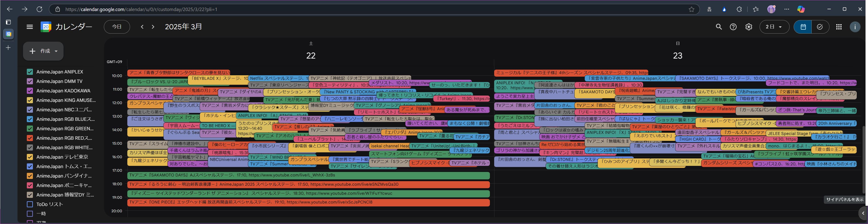
Task: Open browser settings and more menu
Action: (786, 9)
